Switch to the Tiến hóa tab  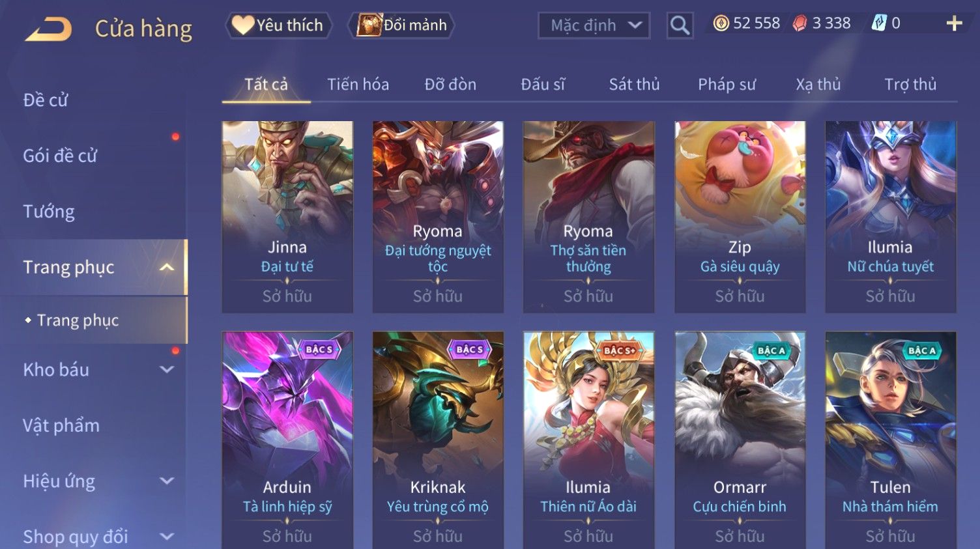click(358, 85)
